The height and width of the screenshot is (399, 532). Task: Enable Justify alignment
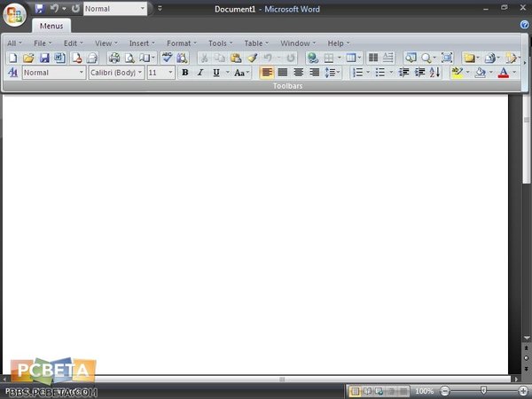click(282, 73)
